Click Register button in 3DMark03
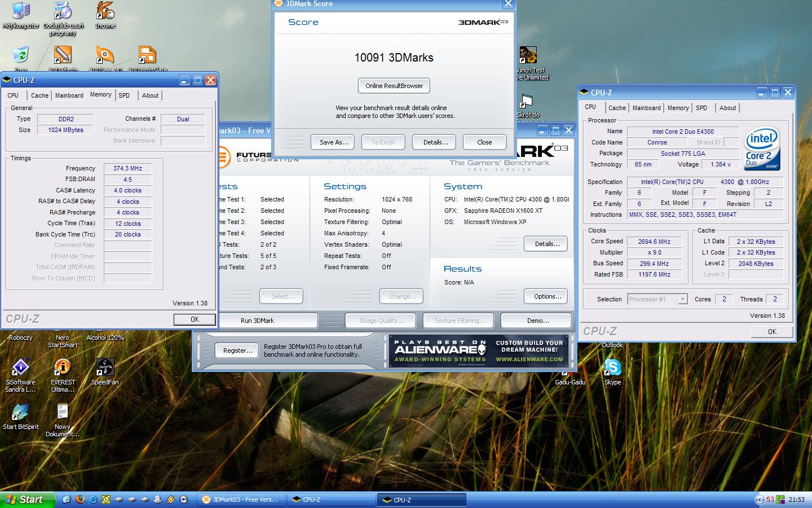Viewport: 812px width, 508px height. (x=237, y=351)
